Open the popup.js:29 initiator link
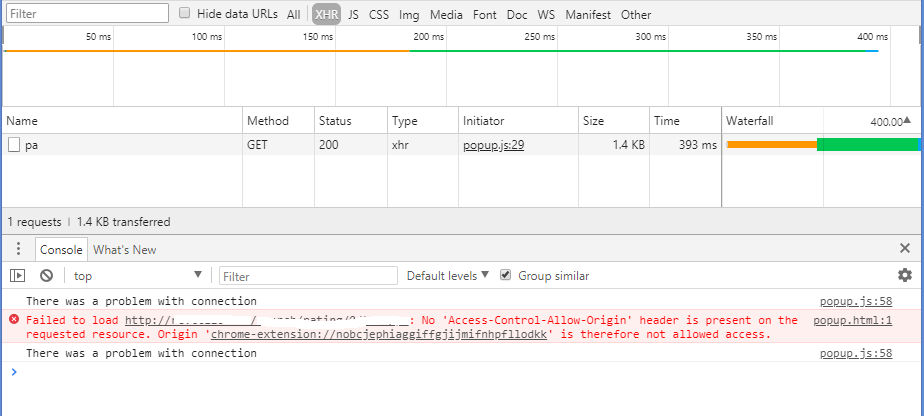 pos(494,145)
